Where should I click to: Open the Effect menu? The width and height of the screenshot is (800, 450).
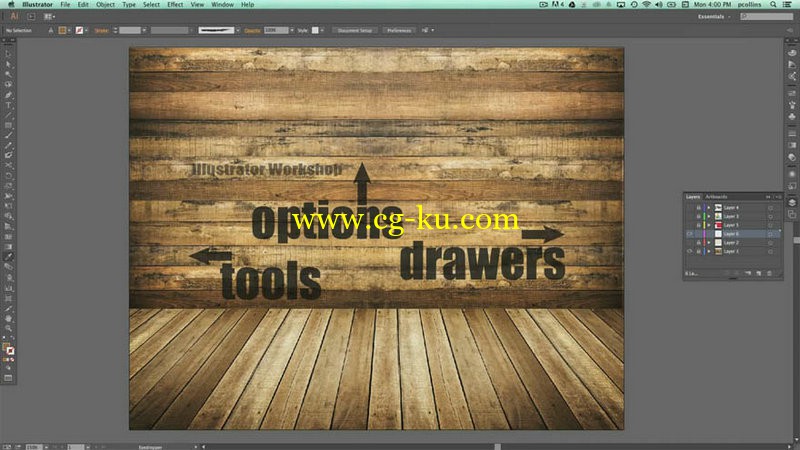point(175,4)
